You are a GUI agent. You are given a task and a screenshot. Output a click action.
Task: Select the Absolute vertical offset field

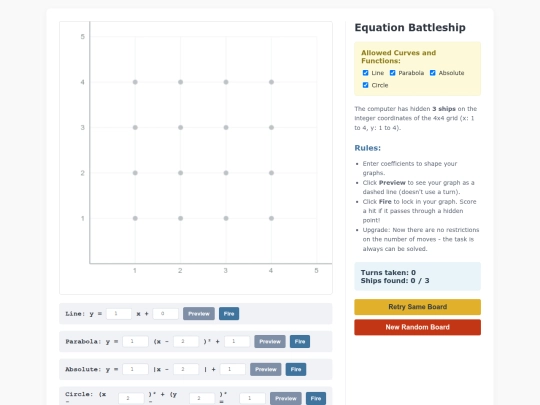click(x=233, y=369)
